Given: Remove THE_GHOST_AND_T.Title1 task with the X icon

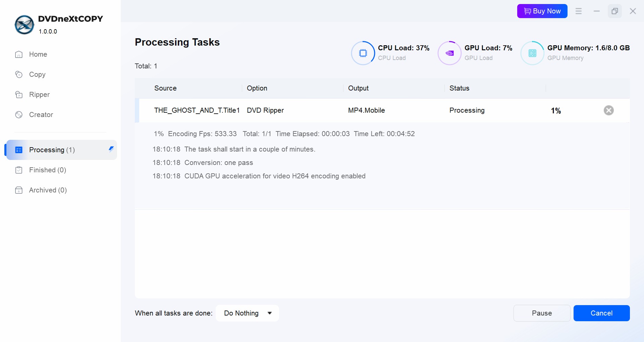Looking at the screenshot, I should (608, 110).
